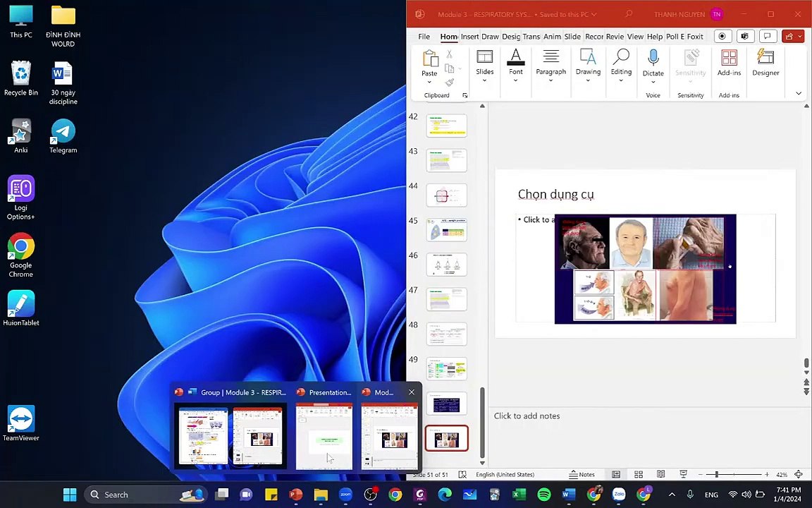Switch to the Draw tab
The image size is (812, 508).
coord(490,36)
